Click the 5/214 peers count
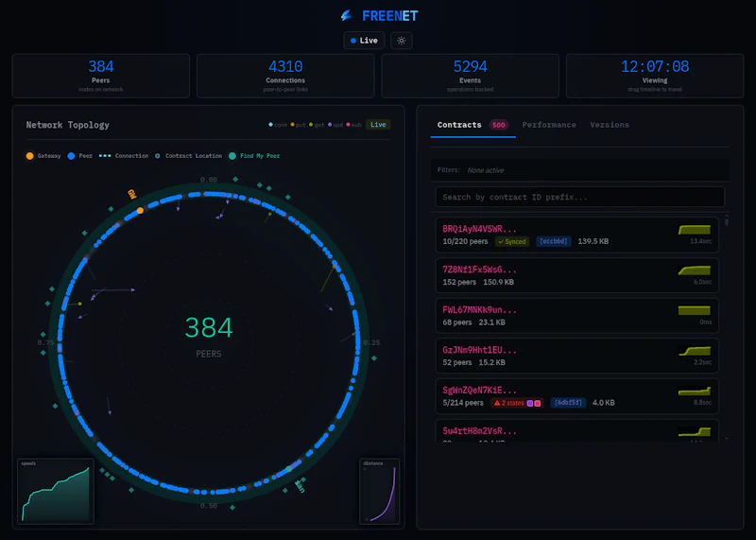756x540 pixels. click(463, 403)
